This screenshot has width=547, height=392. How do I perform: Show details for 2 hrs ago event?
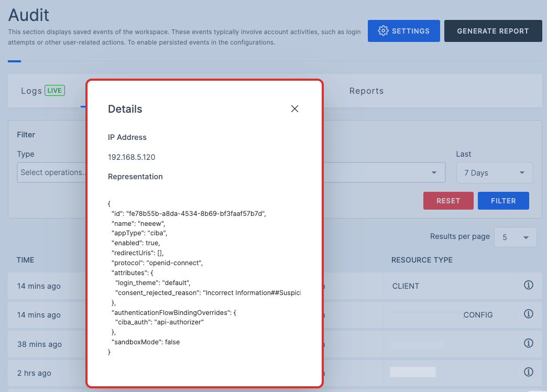coord(528,373)
